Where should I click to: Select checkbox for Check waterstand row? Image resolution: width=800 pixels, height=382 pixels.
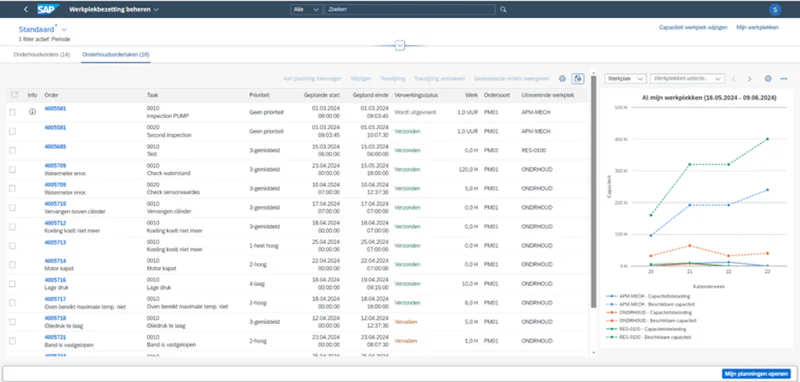[12, 169]
